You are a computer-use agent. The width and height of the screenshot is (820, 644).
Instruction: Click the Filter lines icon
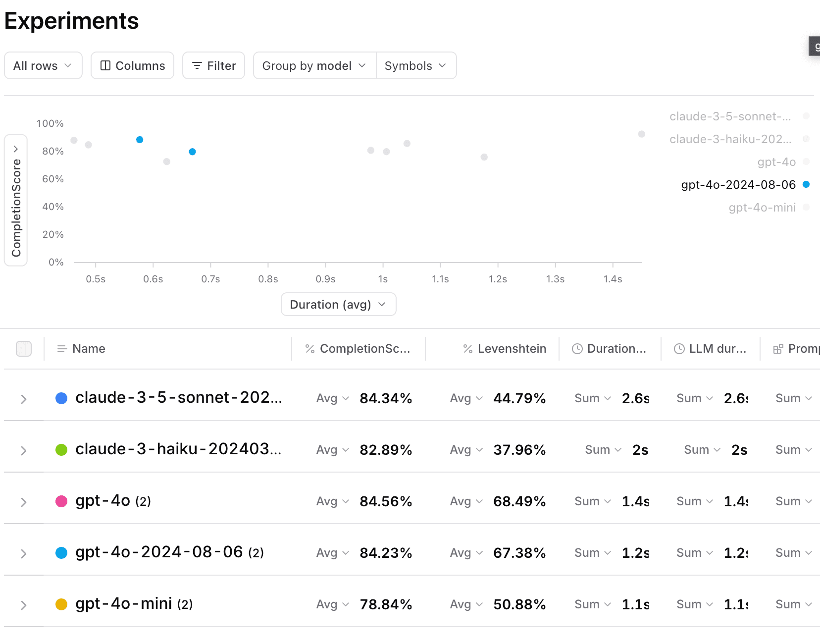(x=197, y=66)
